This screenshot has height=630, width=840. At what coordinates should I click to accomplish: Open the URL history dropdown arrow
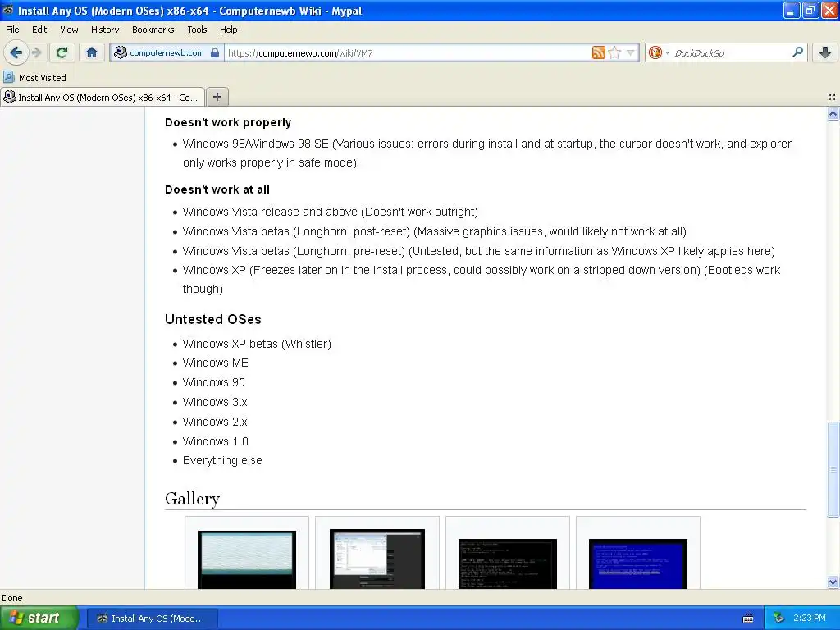(x=631, y=52)
